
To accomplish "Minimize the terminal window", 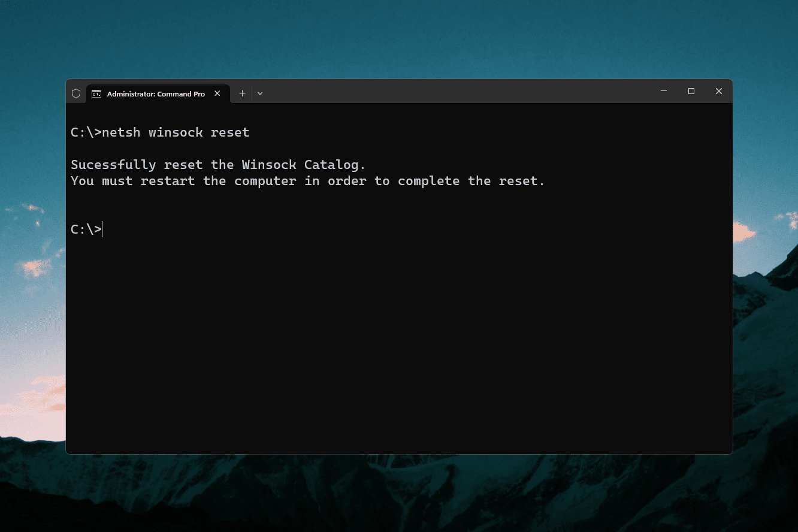I will click(664, 91).
